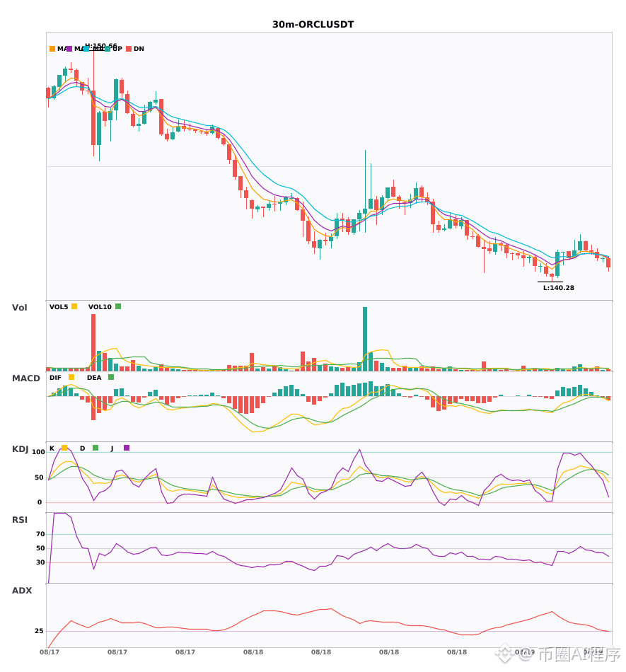Click the tallest red volume bar
The width and height of the screenshot is (626, 672).
pos(93,342)
